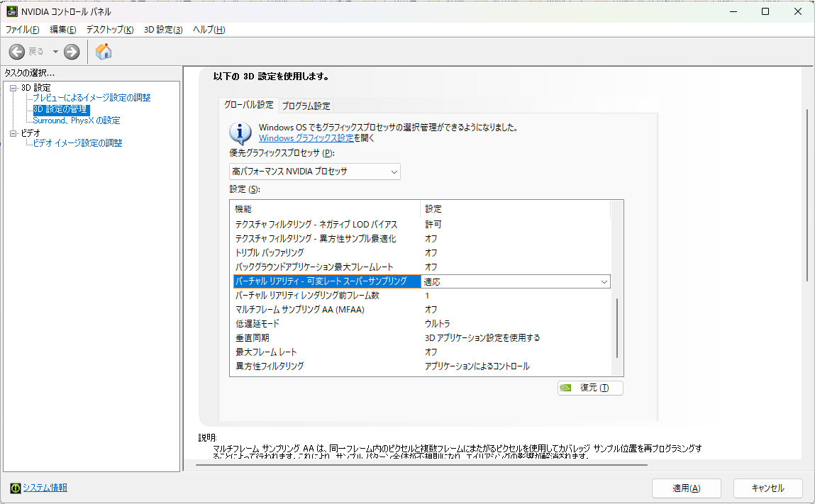Close the NVIDIA コントロール パネル window
Viewport: 815px width, 504px height.
pyautogui.click(x=798, y=11)
